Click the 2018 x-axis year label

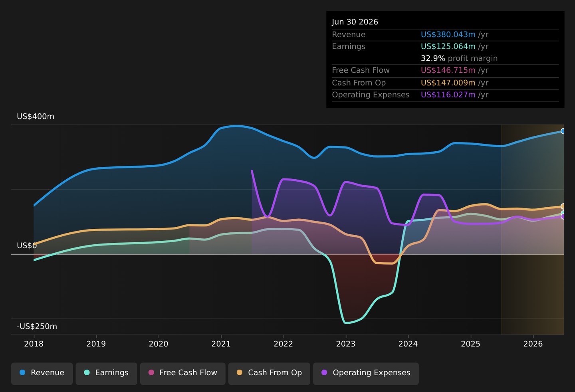tap(34, 344)
